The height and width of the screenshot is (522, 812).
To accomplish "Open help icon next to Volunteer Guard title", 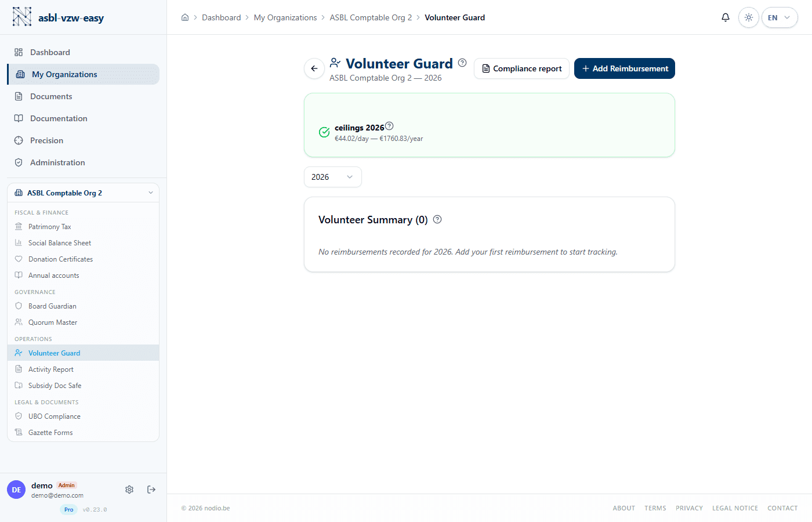I will click(462, 63).
